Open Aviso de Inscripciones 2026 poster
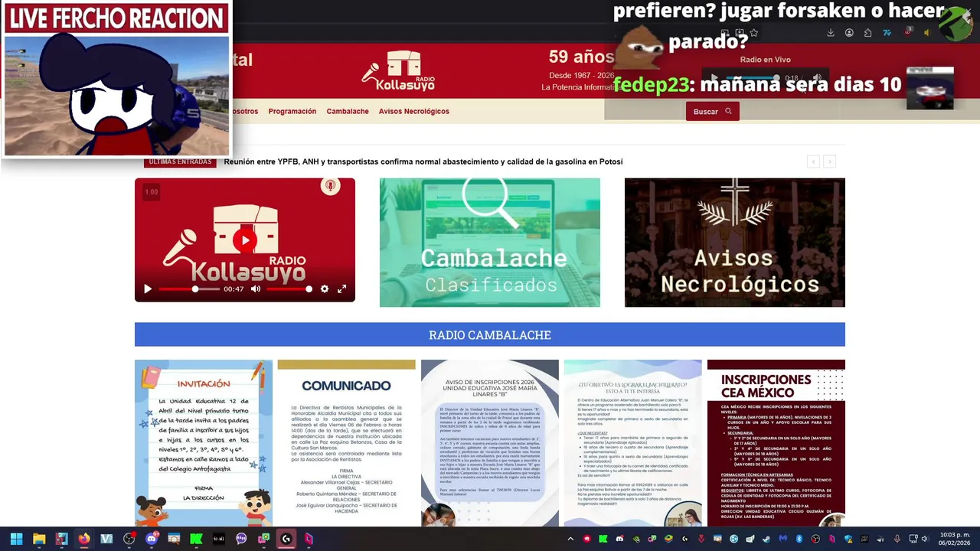 pos(490,443)
